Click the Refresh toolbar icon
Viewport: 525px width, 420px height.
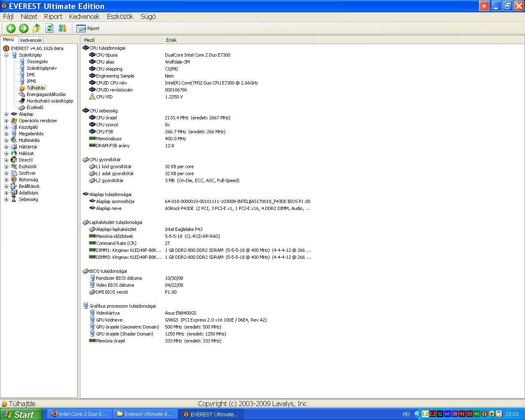coord(50,28)
